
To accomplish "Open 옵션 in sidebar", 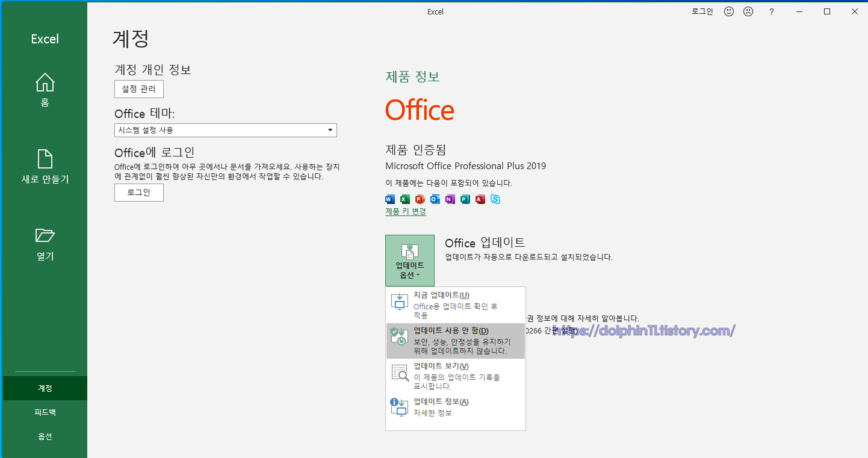I will pos(45,436).
